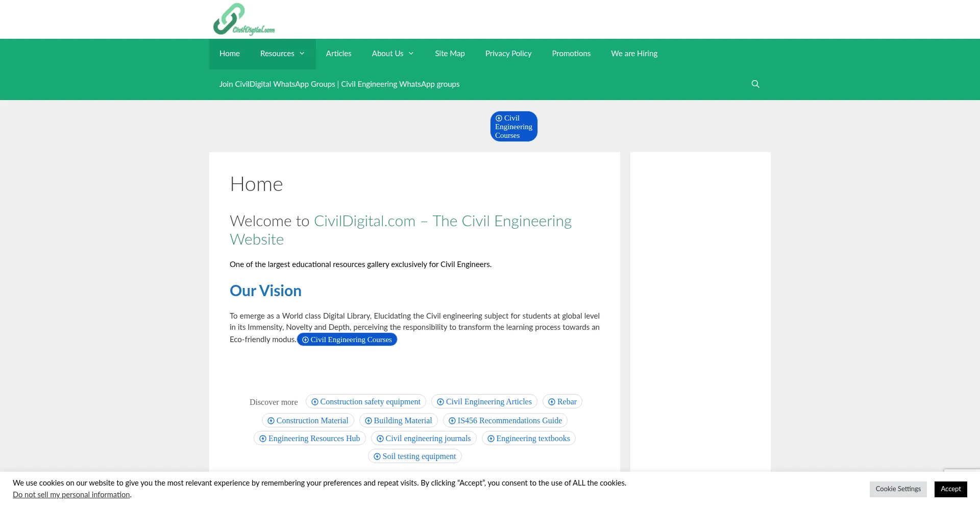980x507 pixels.
Task: Open the Articles menu item
Action: [338, 54]
